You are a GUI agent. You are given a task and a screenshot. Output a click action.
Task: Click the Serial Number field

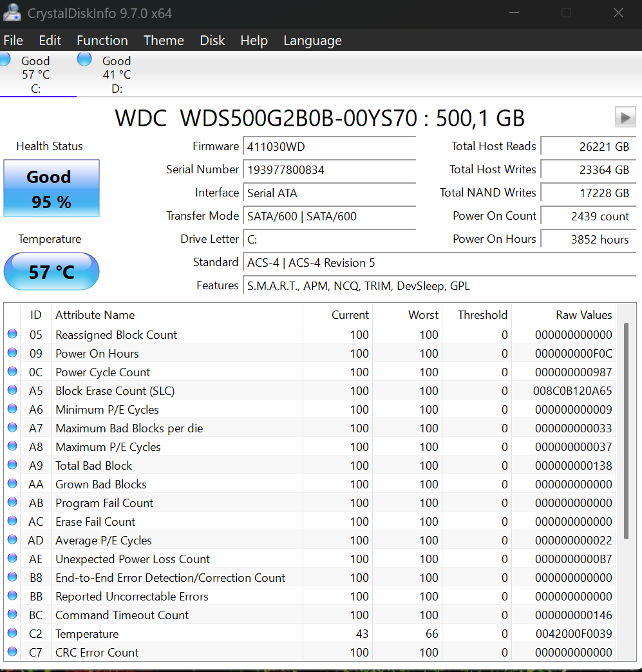[x=329, y=170]
